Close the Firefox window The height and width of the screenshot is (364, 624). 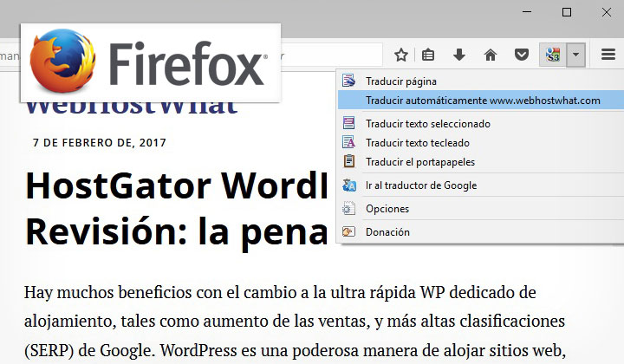click(x=607, y=12)
